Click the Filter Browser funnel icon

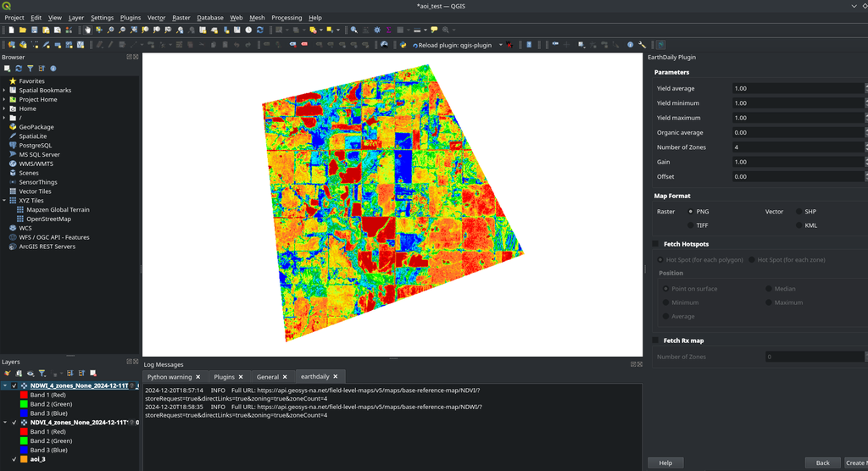tap(31, 69)
